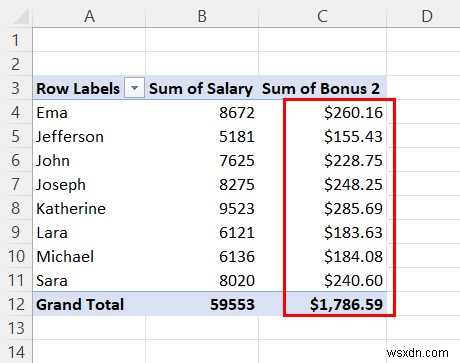Select row 8 header
This screenshot has height=363, width=460.
[16, 208]
